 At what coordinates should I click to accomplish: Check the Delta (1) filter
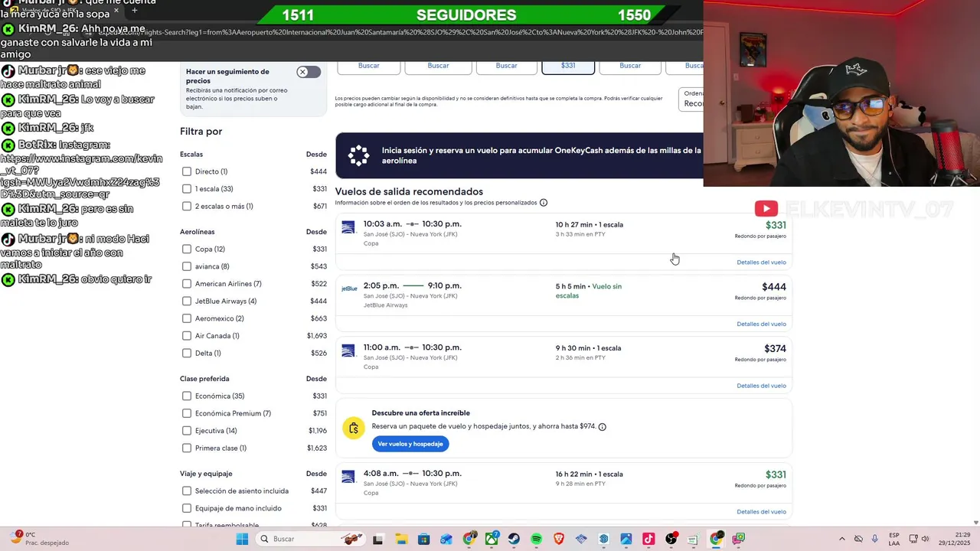[186, 353]
